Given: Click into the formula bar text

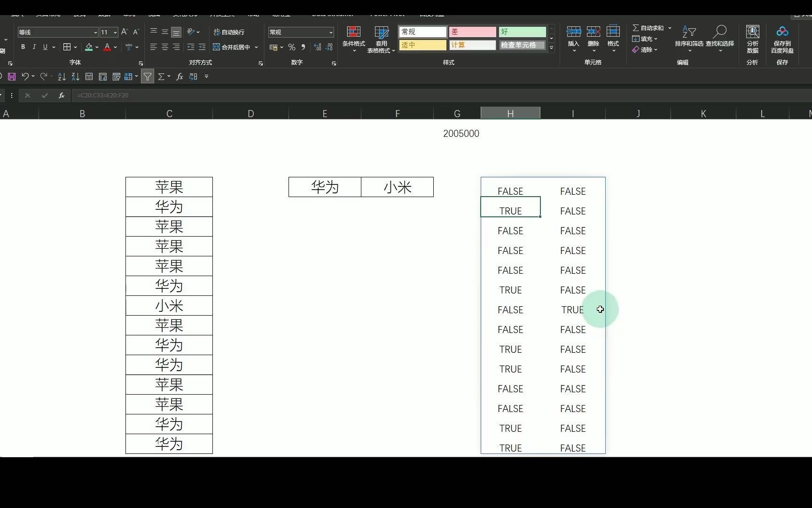Looking at the screenshot, I should tap(103, 95).
